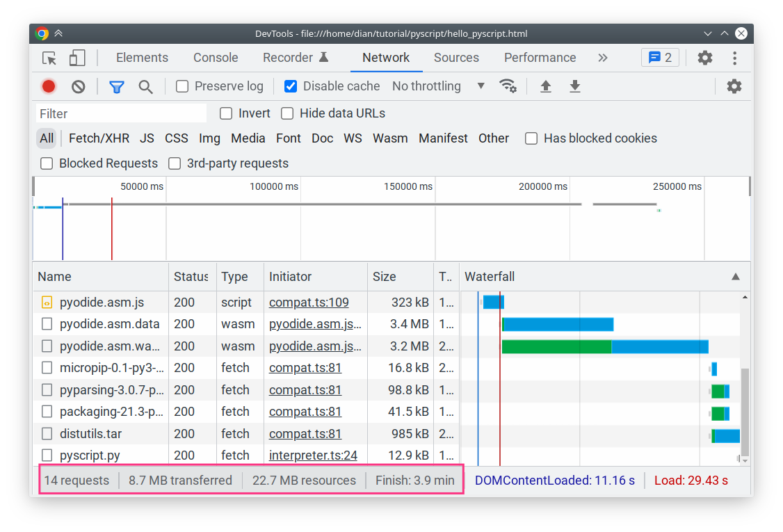Switch to the Console tab

tap(216, 58)
